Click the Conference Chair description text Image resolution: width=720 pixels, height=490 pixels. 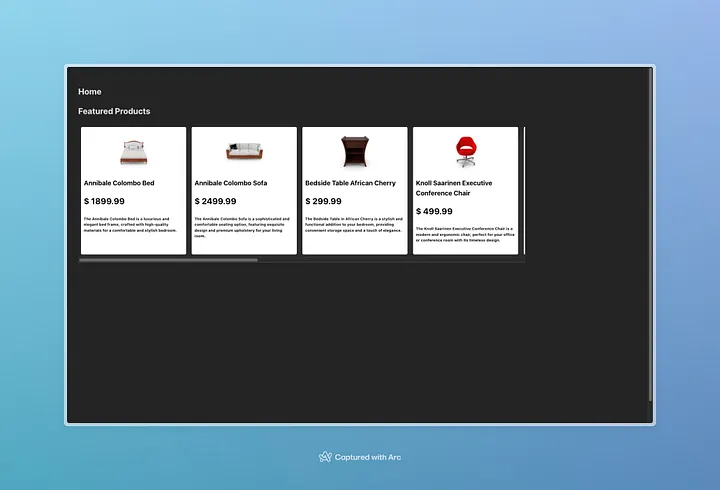point(465,234)
